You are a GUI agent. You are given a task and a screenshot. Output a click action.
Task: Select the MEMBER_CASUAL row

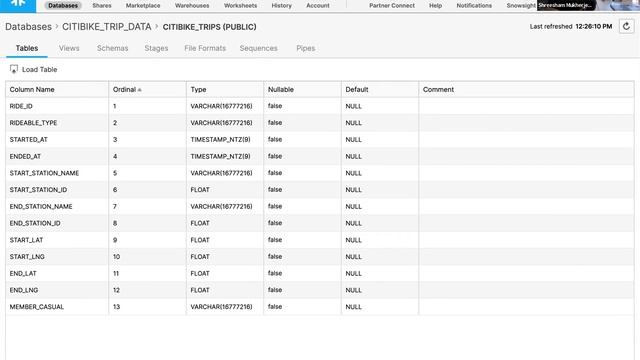320,307
